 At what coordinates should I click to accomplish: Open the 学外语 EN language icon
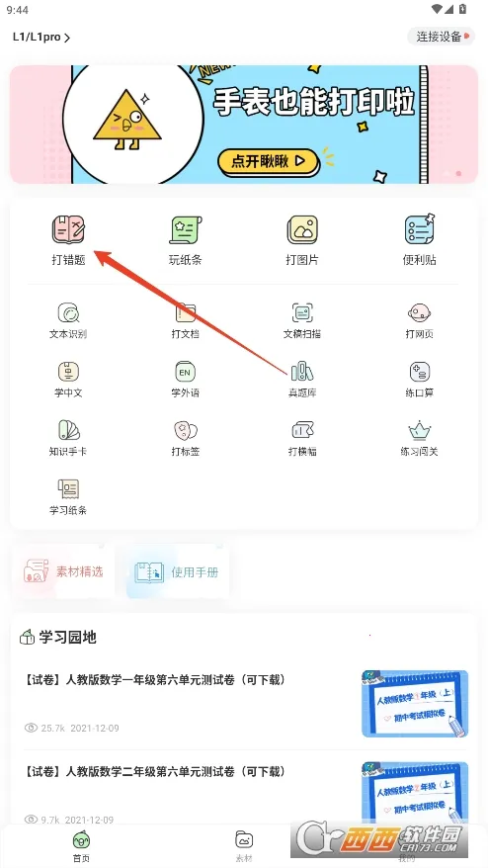coord(186,372)
